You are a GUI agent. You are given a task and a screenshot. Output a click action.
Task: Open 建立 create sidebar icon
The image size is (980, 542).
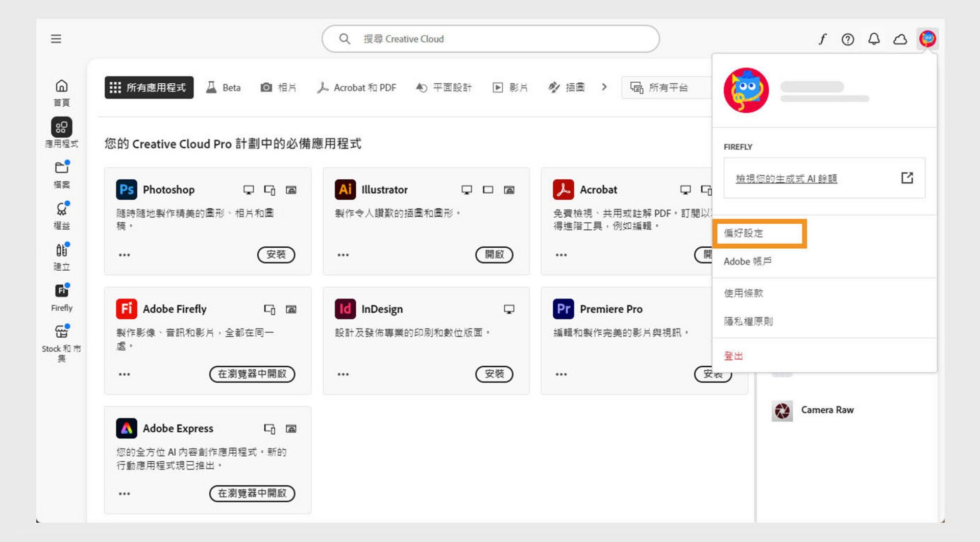pyautogui.click(x=62, y=256)
